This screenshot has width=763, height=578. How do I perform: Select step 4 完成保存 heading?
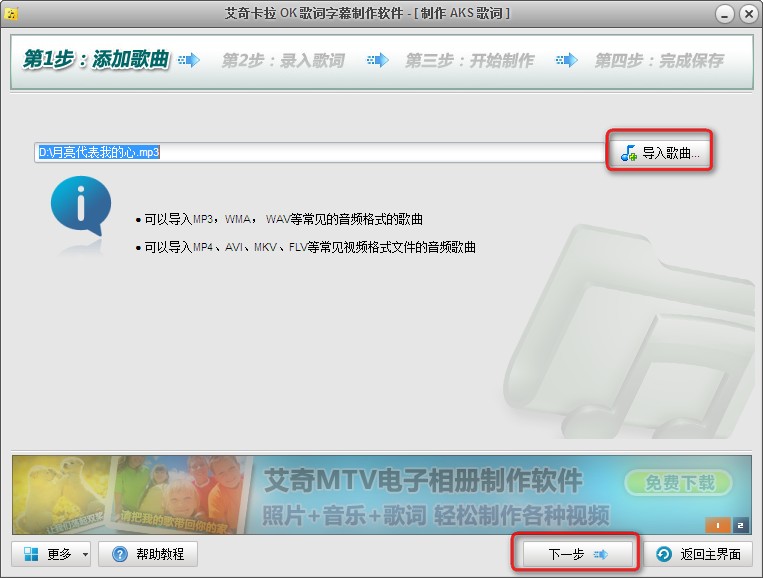click(659, 61)
